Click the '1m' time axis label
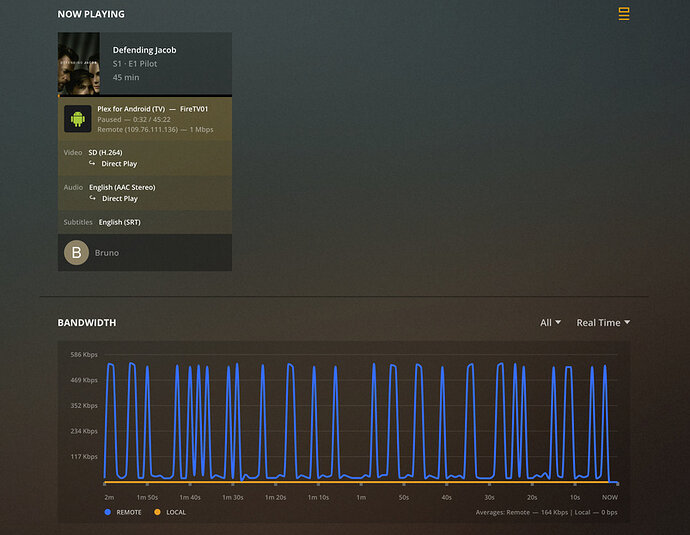This screenshot has width=690, height=535. click(361, 497)
